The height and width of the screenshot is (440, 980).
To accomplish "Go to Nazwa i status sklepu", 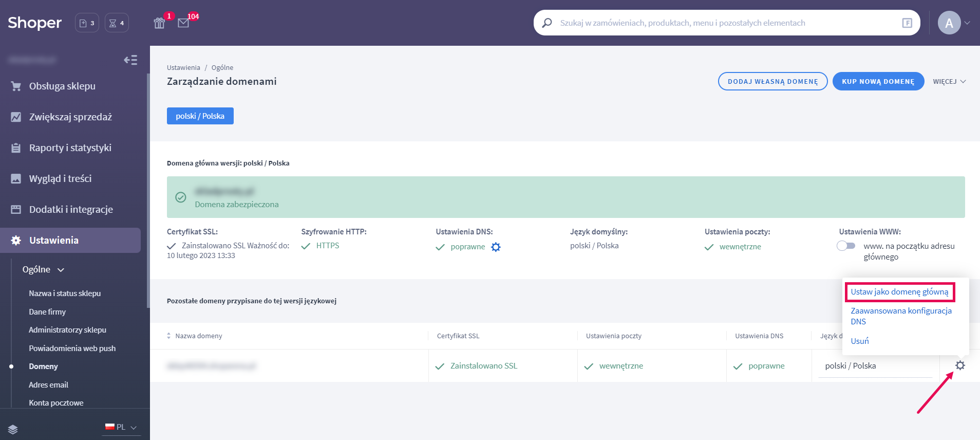I will click(x=65, y=293).
